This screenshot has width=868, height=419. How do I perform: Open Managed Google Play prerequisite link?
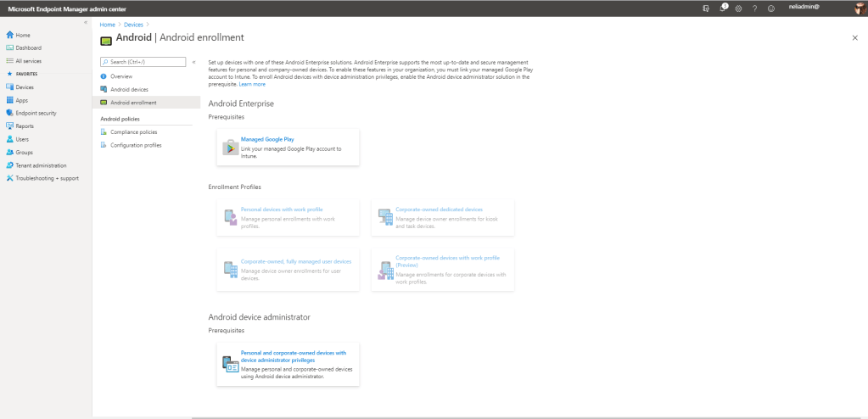tap(267, 139)
